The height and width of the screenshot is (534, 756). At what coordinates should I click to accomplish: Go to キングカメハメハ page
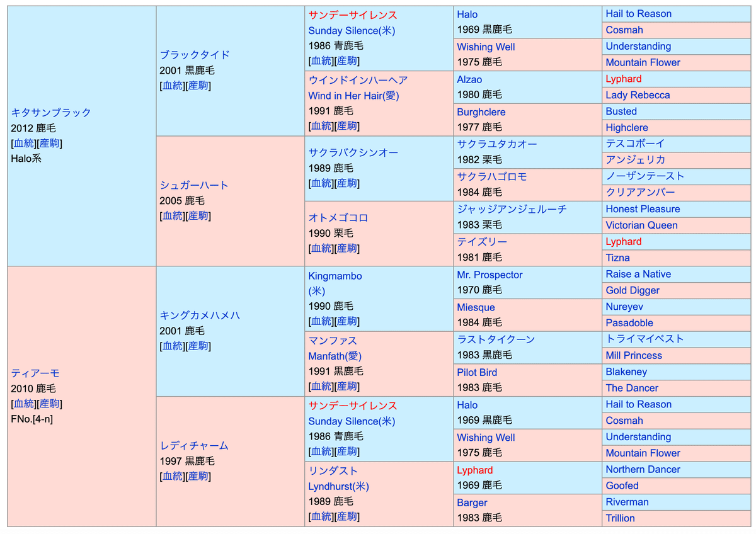[200, 315]
